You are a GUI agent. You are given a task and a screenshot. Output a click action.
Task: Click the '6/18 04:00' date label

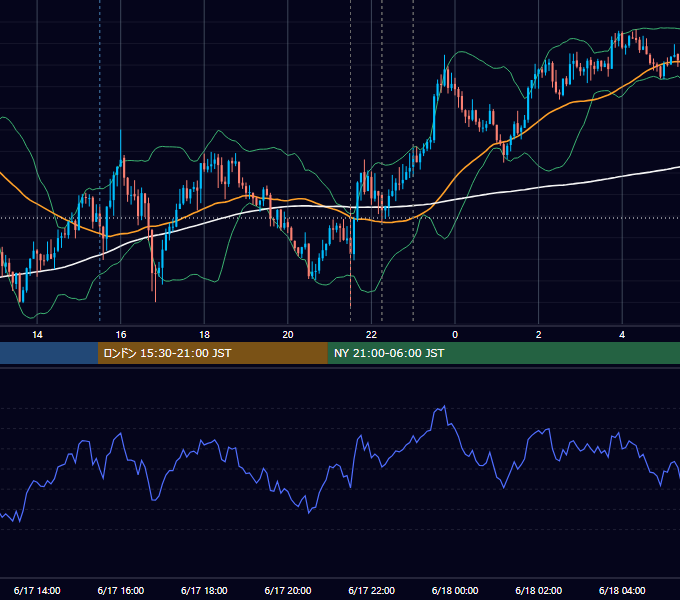622,590
